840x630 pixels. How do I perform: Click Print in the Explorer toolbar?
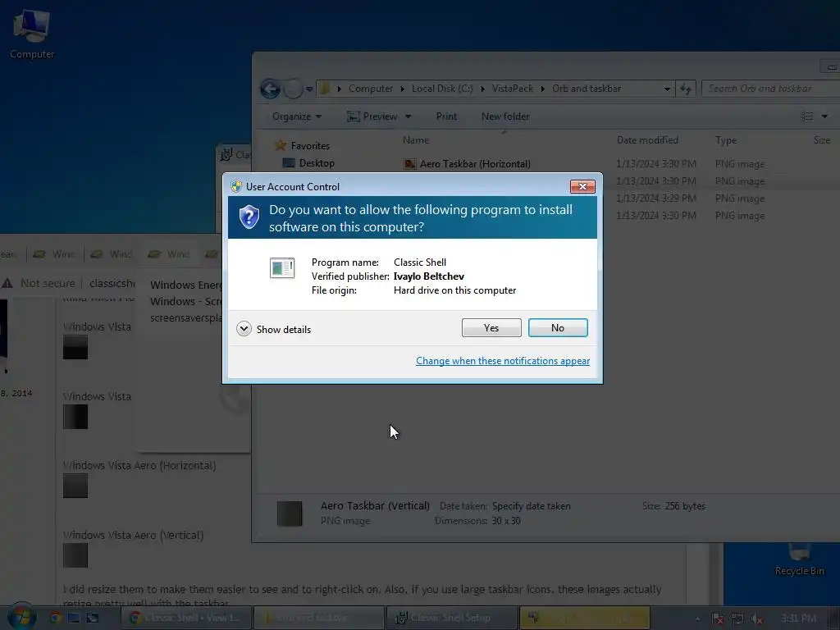446,116
